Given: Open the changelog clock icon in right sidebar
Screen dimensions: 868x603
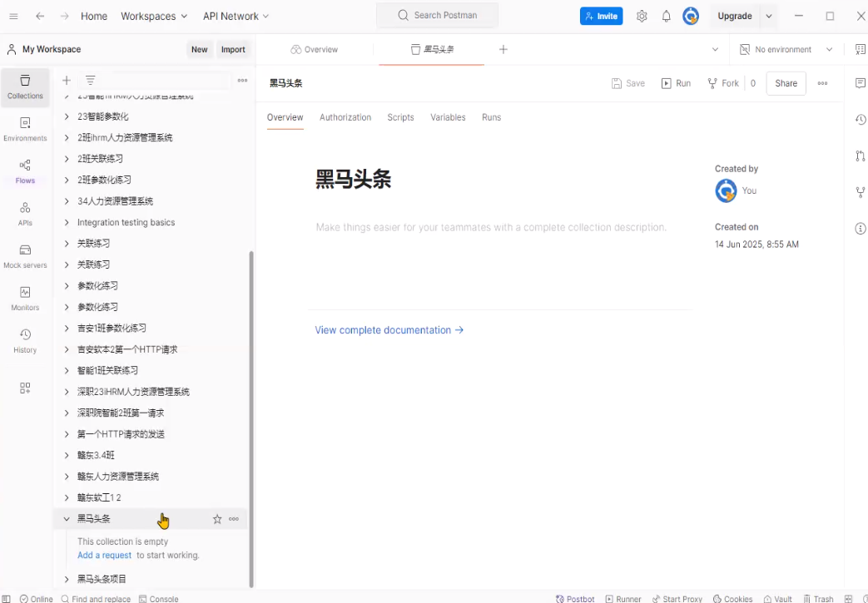Looking at the screenshot, I should tap(860, 120).
